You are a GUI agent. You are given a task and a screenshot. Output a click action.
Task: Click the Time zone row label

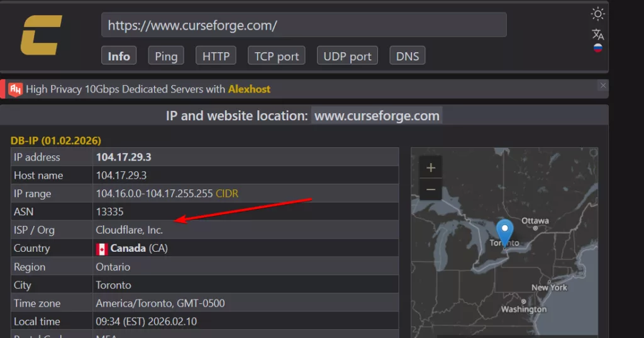click(x=37, y=303)
